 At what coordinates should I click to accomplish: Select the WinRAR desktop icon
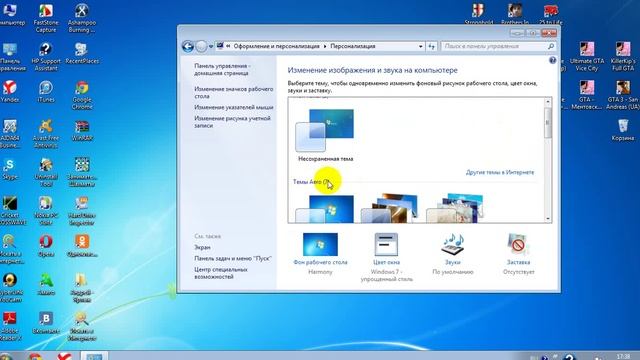82,130
